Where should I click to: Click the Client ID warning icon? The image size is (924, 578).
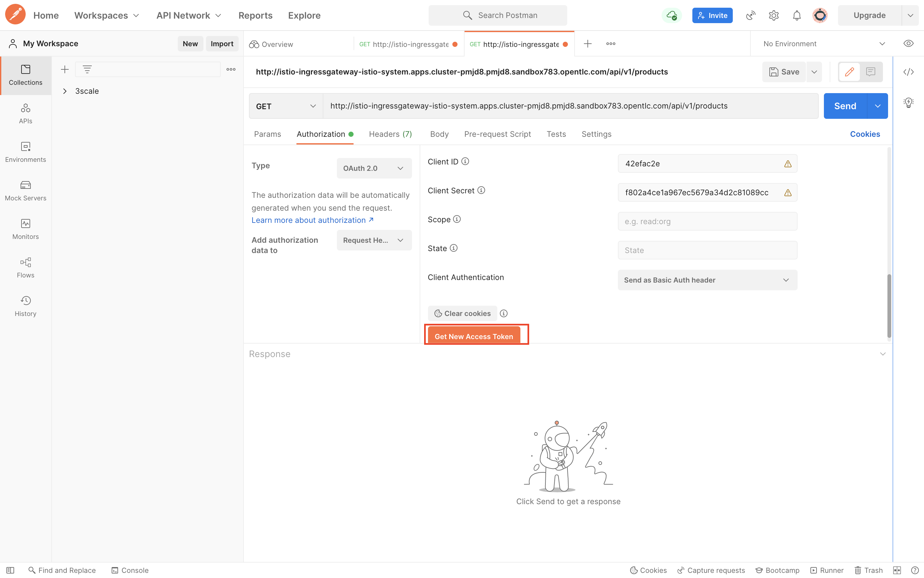tap(788, 164)
